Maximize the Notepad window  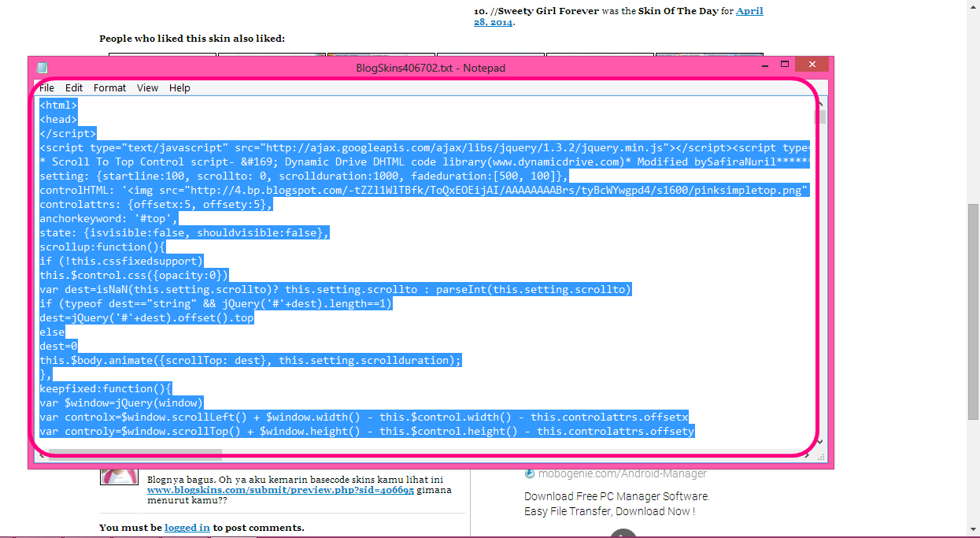point(784,65)
